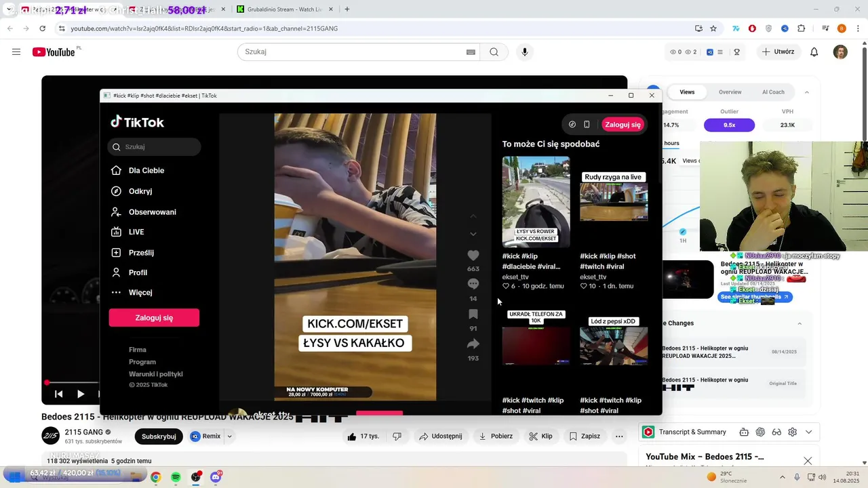
Task: Open volume icon in system tray
Action: click(x=823, y=477)
